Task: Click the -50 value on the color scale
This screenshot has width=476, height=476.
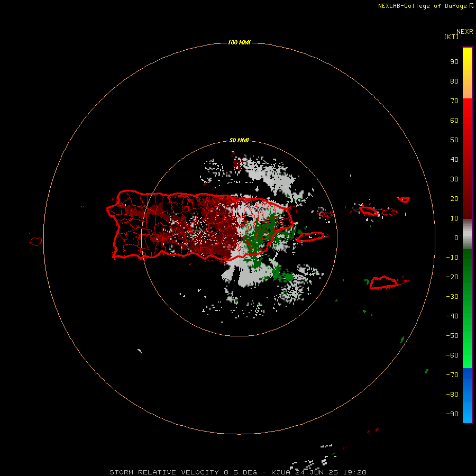Action: [x=452, y=336]
